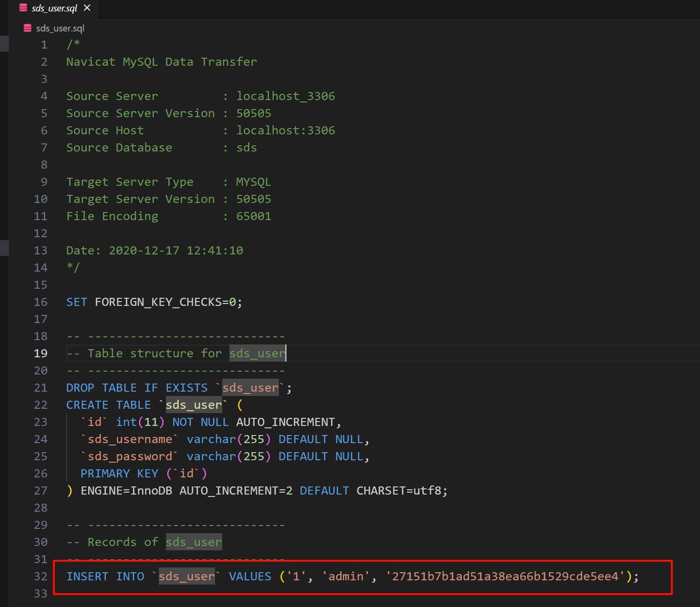Click PRIMARY on the PRIMARY KEY line
Screen dimensions: 700x607
tap(105, 474)
